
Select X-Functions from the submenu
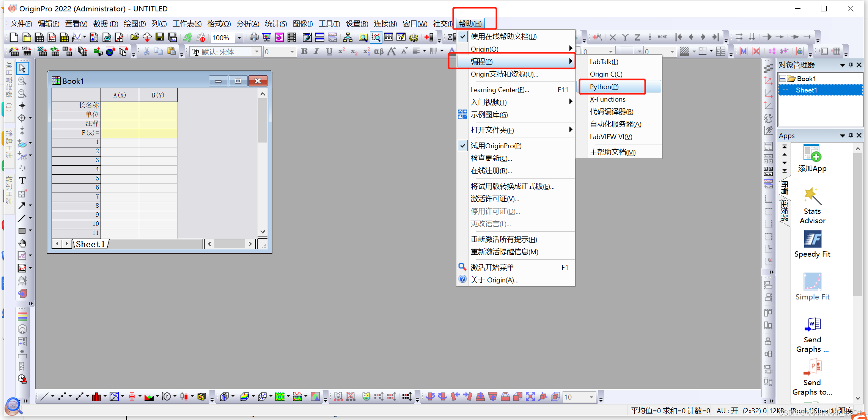coord(619,99)
